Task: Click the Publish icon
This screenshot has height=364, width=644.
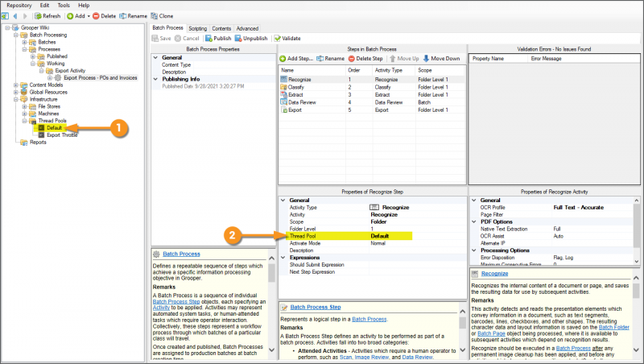Action: [x=208, y=38]
